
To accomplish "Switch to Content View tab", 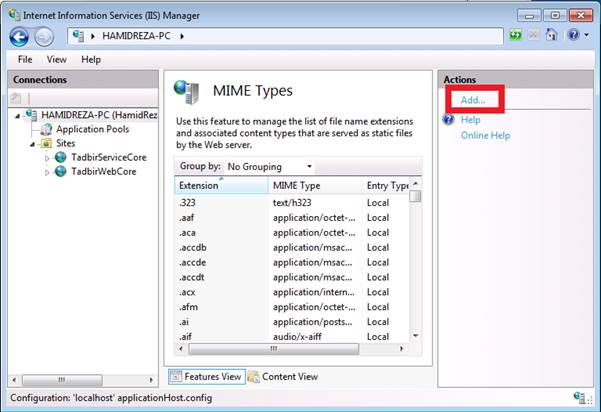I will (x=283, y=377).
